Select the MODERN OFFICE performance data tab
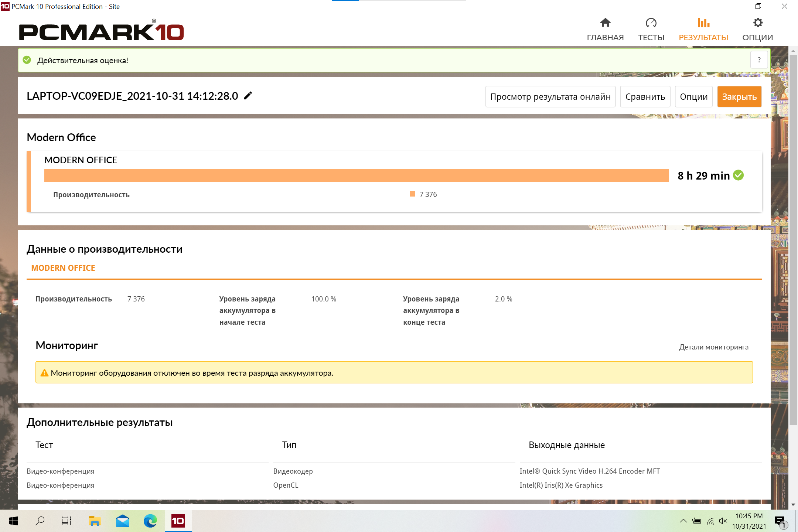The height and width of the screenshot is (532, 798). [63, 268]
